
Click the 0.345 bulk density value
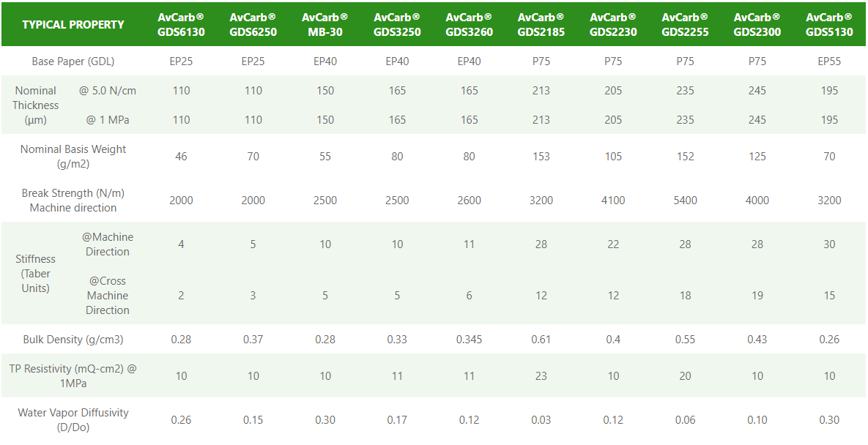tap(469, 340)
